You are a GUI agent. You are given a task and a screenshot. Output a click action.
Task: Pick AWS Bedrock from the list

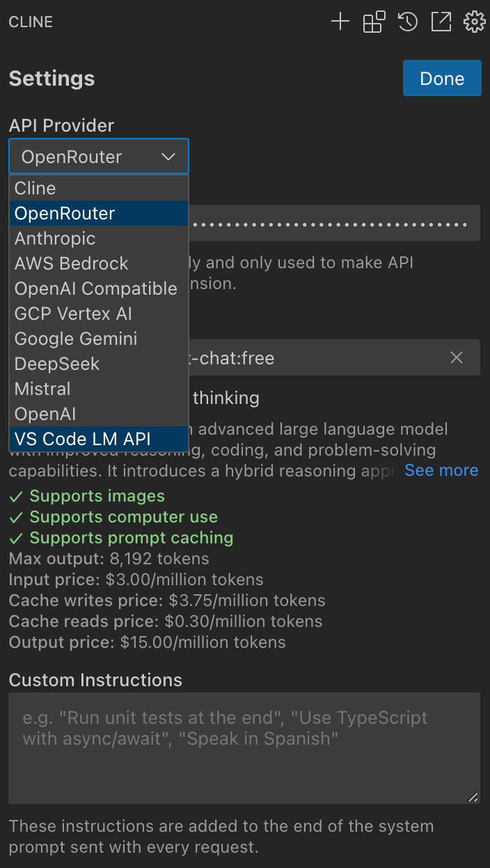click(x=72, y=263)
